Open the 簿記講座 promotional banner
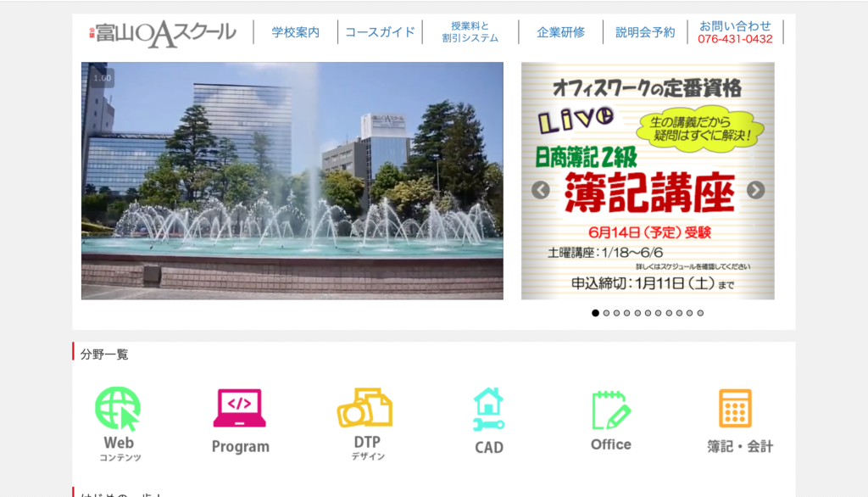 coord(649,181)
